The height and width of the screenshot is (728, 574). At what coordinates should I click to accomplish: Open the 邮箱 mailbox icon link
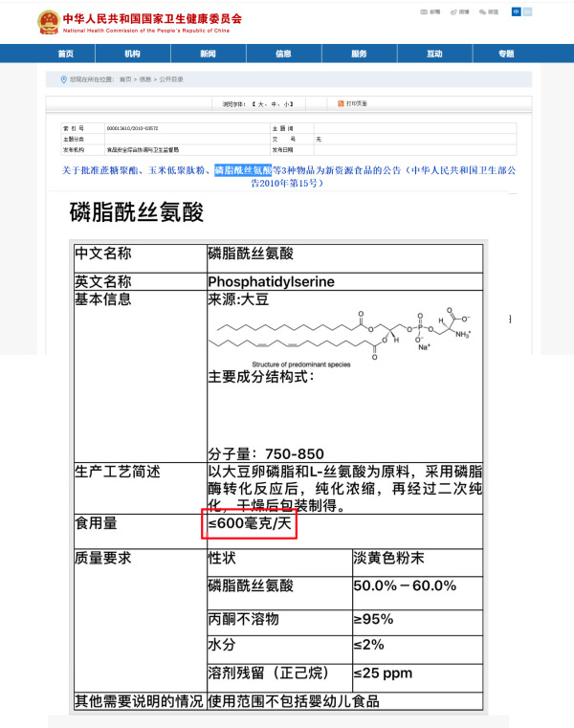(x=431, y=12)
